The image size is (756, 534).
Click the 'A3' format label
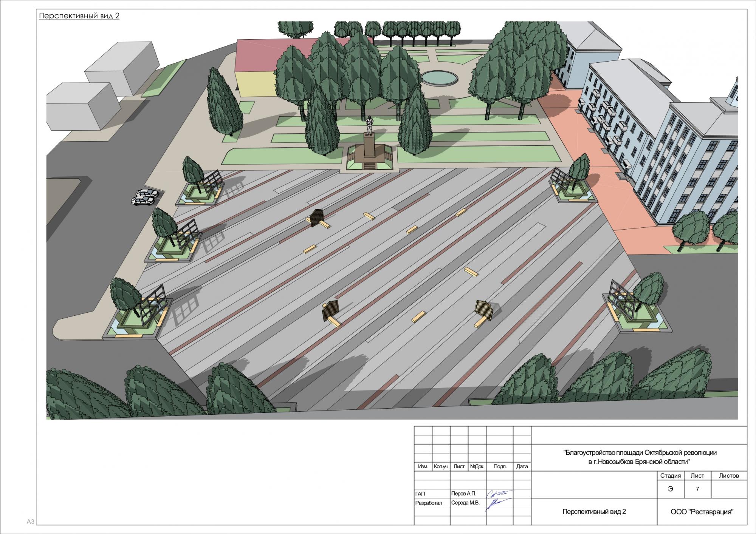tap(31, 522)
